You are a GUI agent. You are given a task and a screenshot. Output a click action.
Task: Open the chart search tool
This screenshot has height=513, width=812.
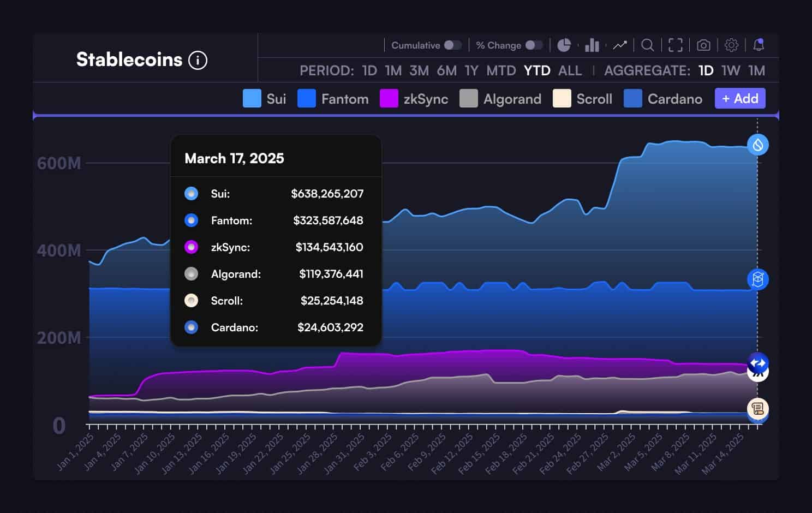[647, 45]
